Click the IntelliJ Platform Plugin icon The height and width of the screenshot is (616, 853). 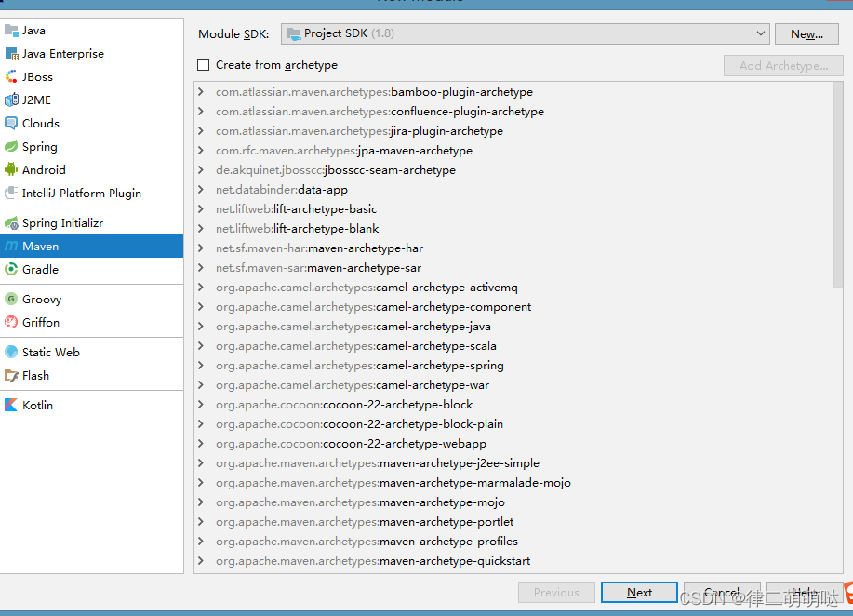[x=11, y=194]
